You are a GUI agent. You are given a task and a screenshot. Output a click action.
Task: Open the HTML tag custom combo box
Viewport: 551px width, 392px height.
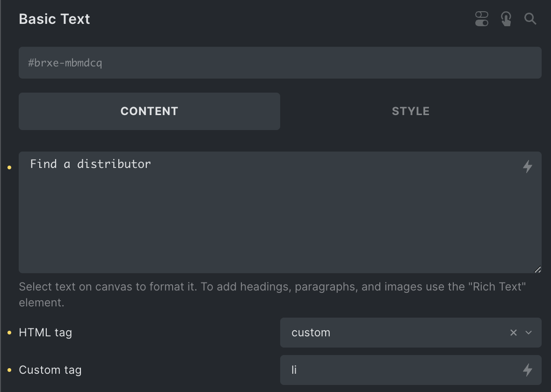tap(411, 333)
